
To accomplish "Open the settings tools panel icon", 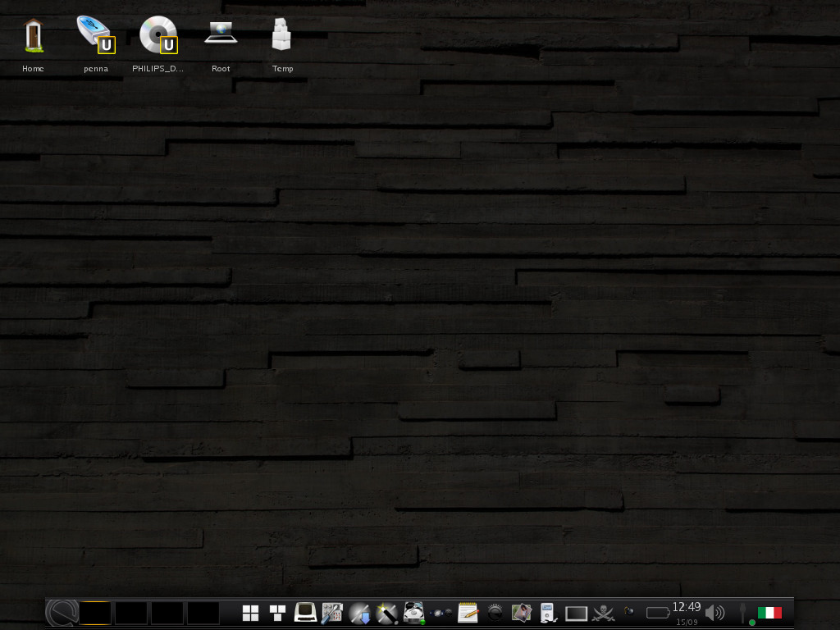I will tap(331, 613).
